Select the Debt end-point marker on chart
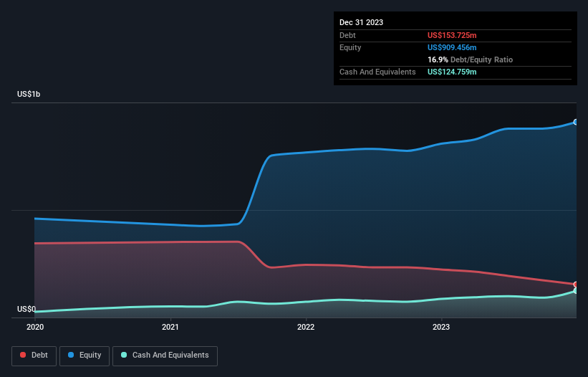 click(576, 285)
